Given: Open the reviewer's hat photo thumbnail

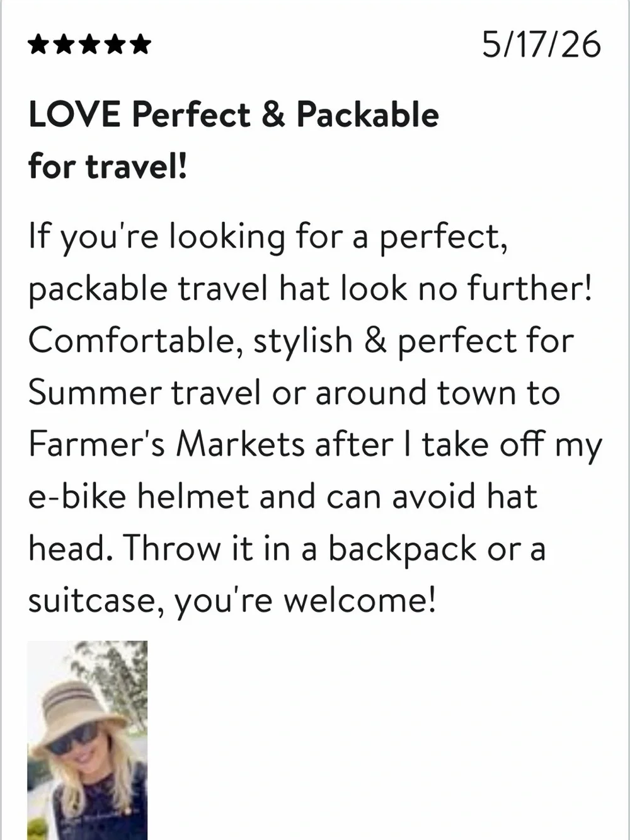Looking at the screenshot, I should (x=88, y=740).
